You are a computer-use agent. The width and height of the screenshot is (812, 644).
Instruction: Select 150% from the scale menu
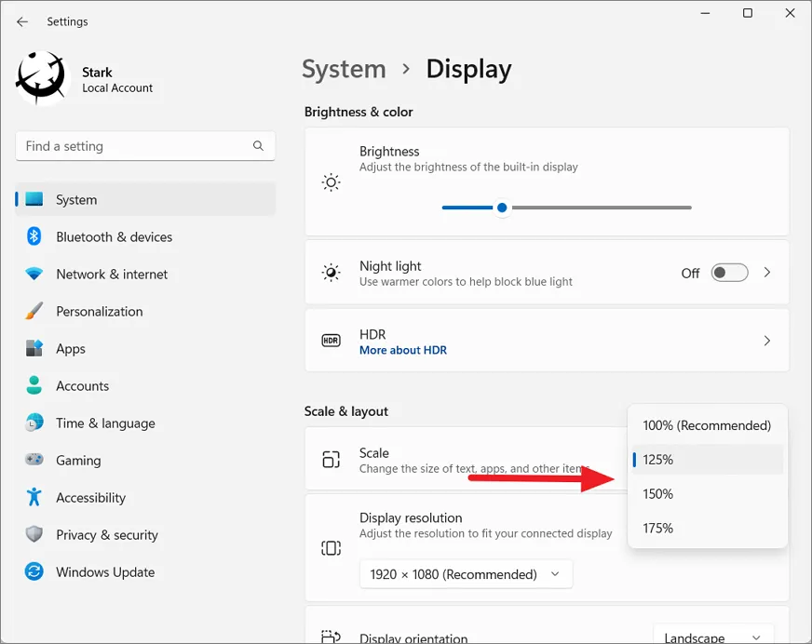click(x=657, y=494)
